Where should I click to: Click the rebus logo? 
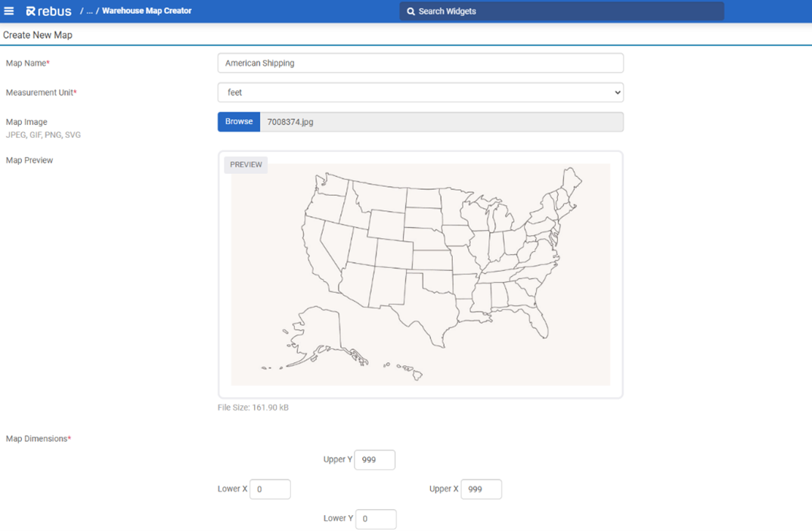click(x=48, y=11)
